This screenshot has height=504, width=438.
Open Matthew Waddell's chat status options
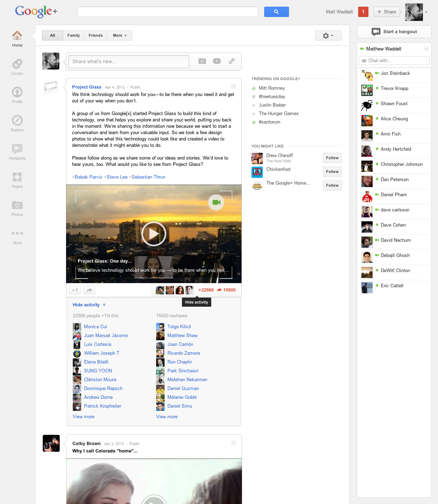426,49
